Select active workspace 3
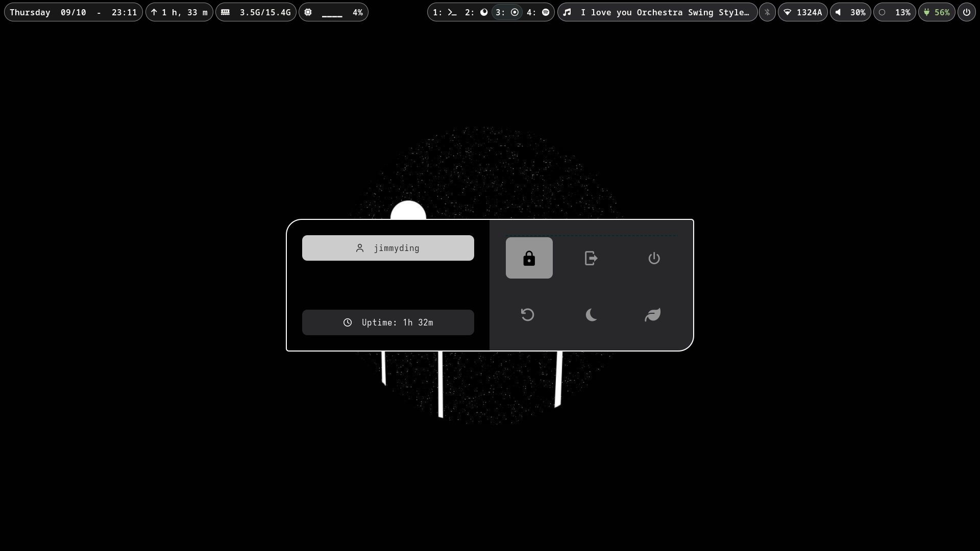Screen dimensions: 980x551 pos(507,12)
